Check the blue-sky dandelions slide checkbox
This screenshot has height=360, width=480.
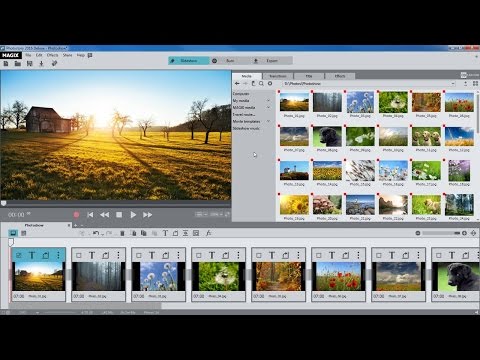click(x=139, y=256)
